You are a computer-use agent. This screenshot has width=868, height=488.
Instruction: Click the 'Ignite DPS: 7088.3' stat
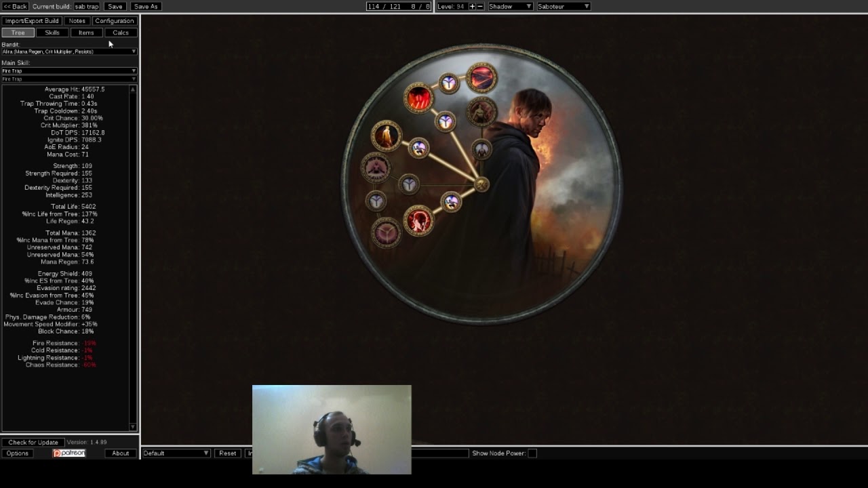74,140
